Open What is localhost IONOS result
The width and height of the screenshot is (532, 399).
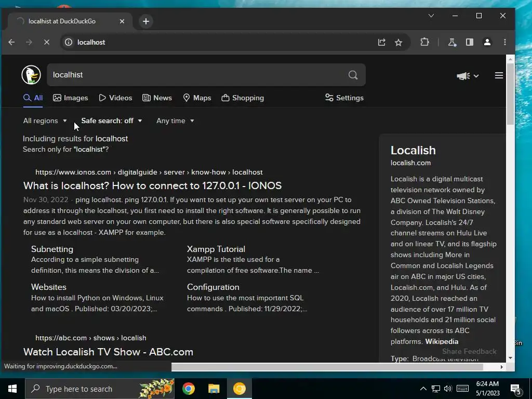152,185
